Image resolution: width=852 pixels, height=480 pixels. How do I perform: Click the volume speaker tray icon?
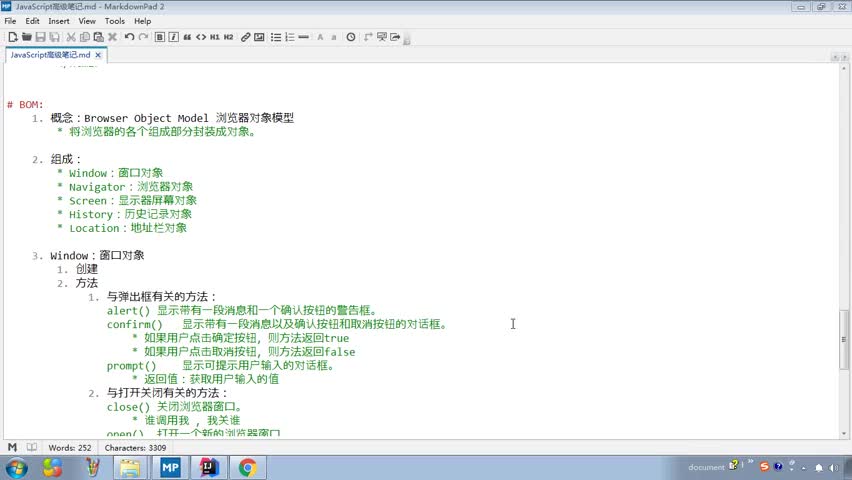[834, 467]
